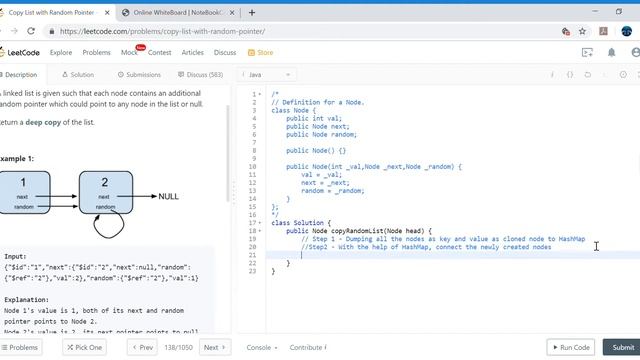Click 'class Solution {' on line 17
Screen dimensions: 640x360
301,223
